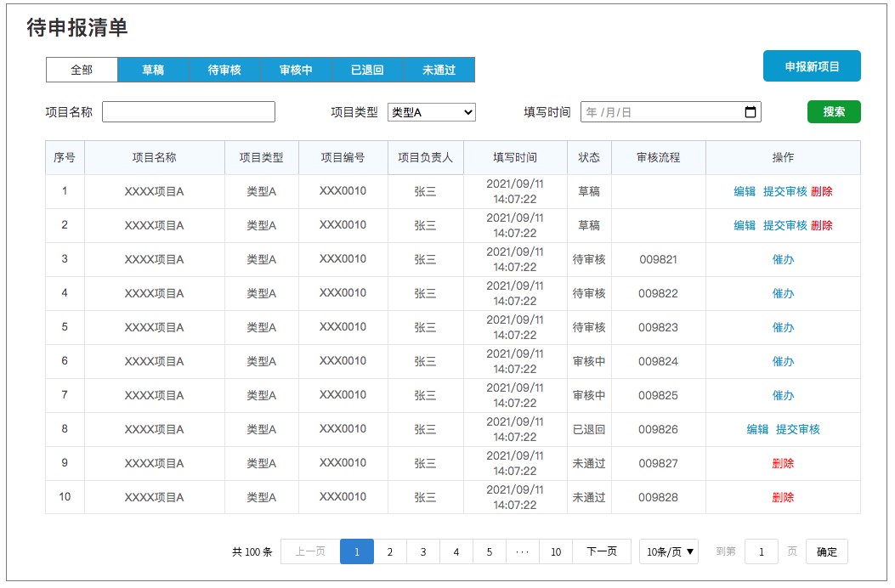Click 删除 for flow 009828
The image size is (895, 588).
(783, 497)
